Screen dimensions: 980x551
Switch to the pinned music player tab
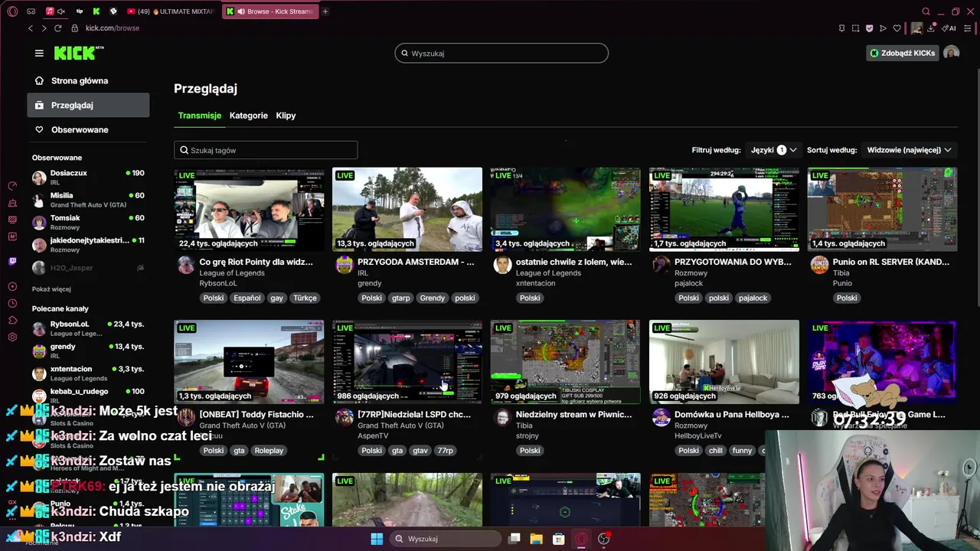[x=50, y=11]
